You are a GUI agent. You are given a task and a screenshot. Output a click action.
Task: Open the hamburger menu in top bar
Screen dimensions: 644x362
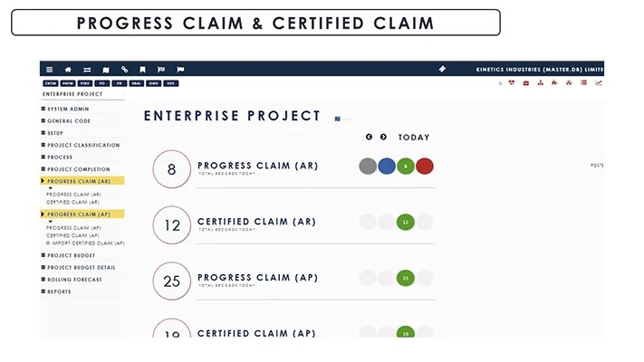pos(49,69)
